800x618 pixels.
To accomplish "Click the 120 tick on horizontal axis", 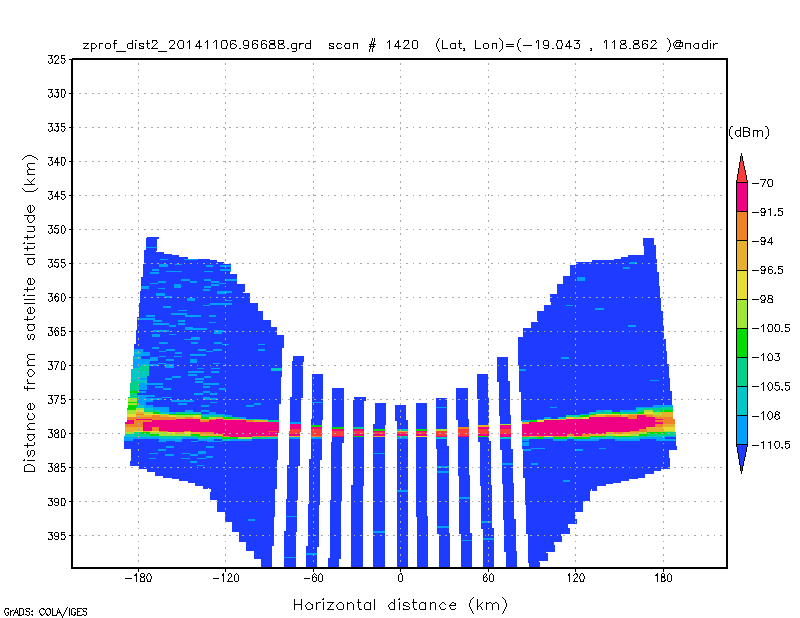I will pyautogui.click(x=576, y=578).
